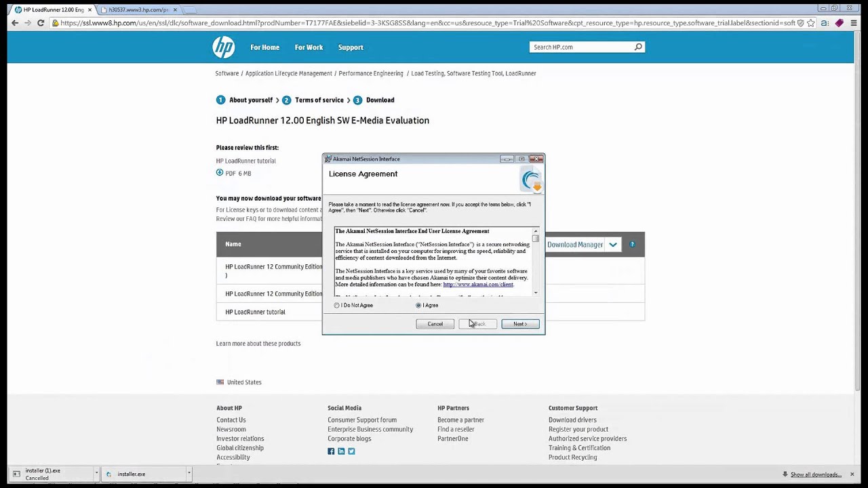Viewport: 868px width, 488px height.
Task: Click Cancel in license dialog
Action: click(435, 324)
